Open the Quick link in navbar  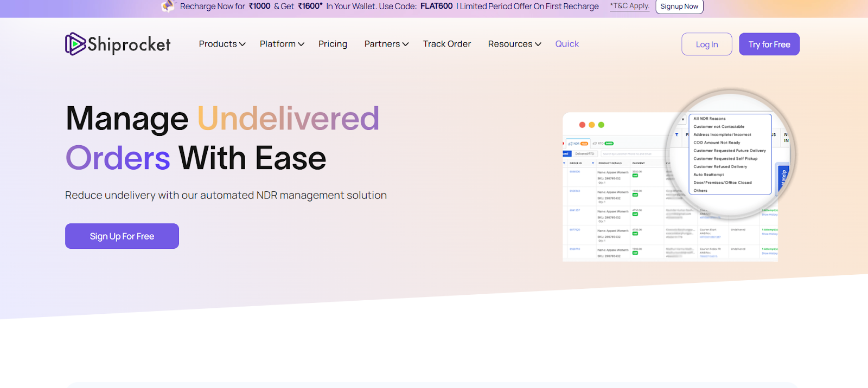coord(567,44)
